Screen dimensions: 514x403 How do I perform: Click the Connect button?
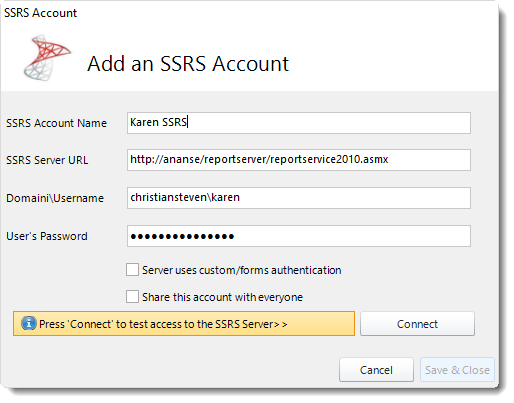pos(417,324)
